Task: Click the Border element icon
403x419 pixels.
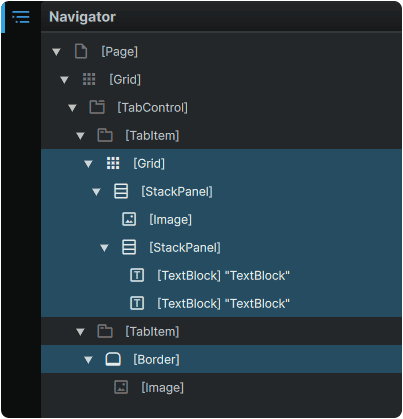Action: coord(113,359)
